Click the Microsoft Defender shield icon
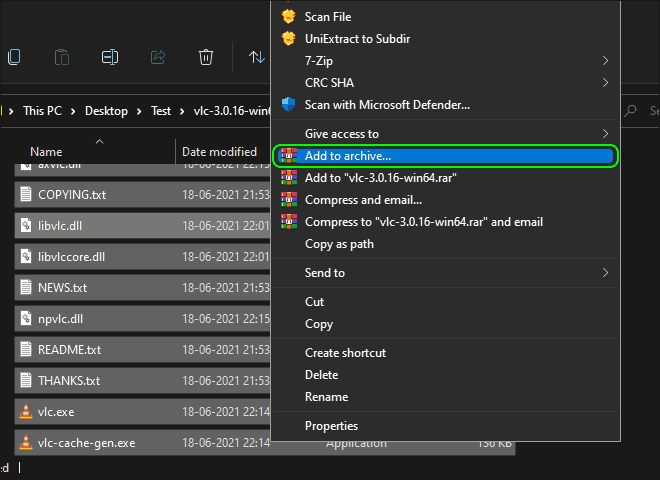660x480 pixels. (x=289, y=104)
